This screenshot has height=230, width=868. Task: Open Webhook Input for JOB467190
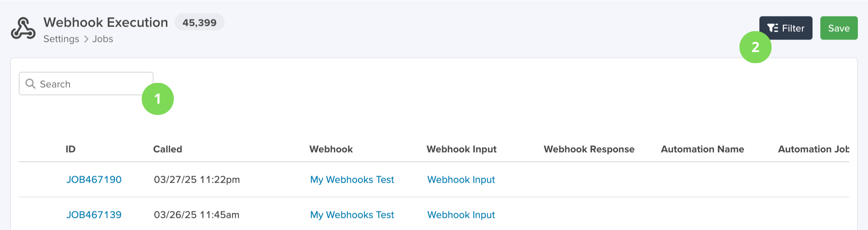[461, 180]
